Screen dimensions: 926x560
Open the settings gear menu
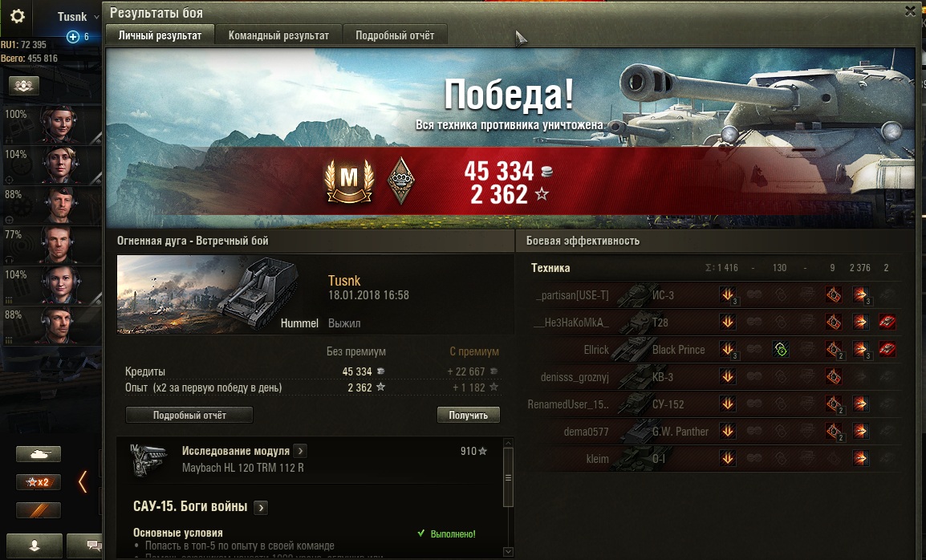point(17,16)
